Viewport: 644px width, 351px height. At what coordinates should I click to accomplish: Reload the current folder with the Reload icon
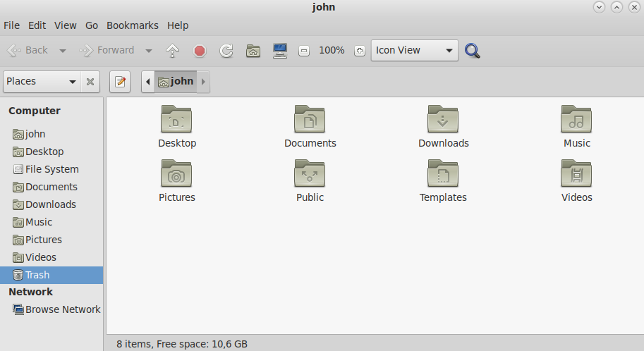[226, 51]
